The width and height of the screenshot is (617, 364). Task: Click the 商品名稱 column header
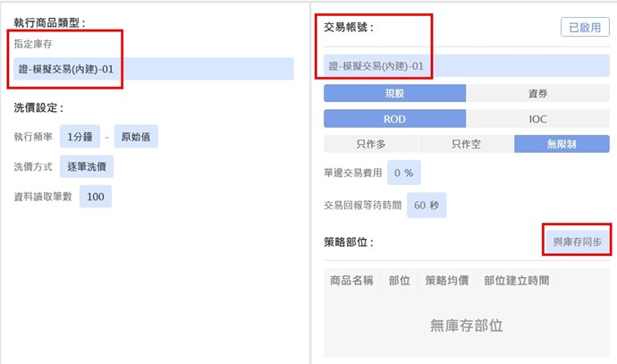[x=351, y=280]
